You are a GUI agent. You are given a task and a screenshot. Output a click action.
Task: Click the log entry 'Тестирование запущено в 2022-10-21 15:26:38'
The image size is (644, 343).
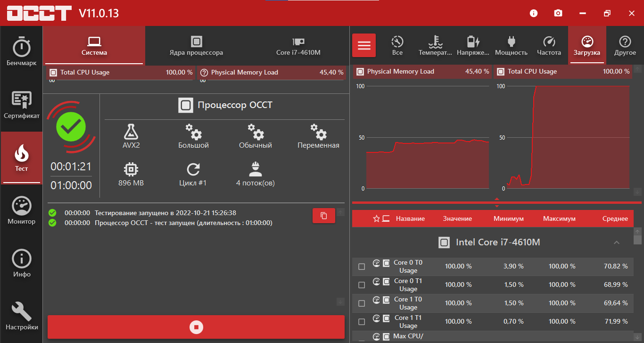pos(165,213)
